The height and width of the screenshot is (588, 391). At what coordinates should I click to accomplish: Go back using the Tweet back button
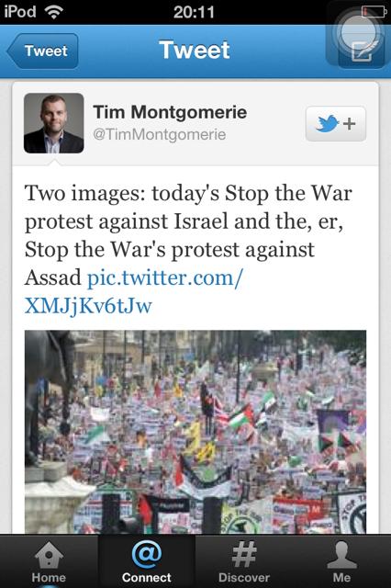[43, 51]
